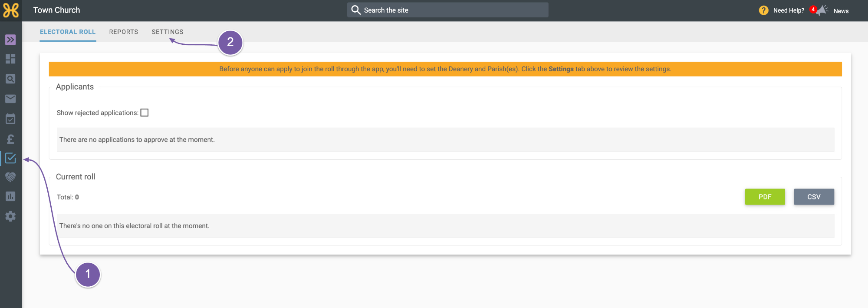This screenshot has height=308, width=868.
Task: Click the magnifier icon in search bar
Action: 356,10
